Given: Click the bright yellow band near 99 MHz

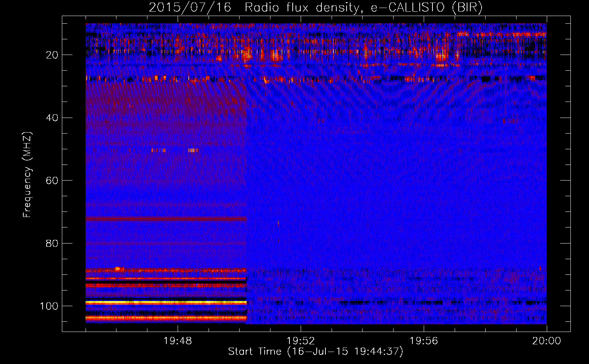Looking at the screenshot, I should coord(166,302).
